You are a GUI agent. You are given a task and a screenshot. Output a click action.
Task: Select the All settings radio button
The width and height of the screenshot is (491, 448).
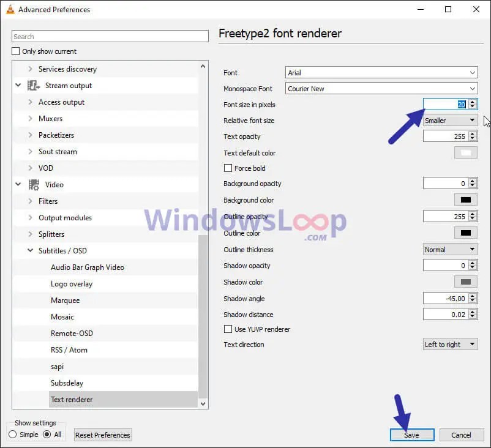coord(47,435)
